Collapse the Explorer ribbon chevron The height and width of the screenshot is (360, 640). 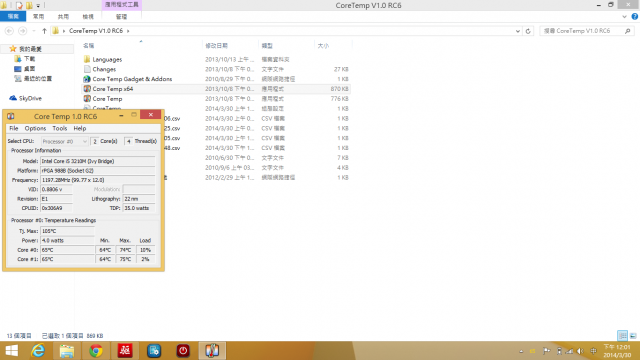(x=624, y=17)
